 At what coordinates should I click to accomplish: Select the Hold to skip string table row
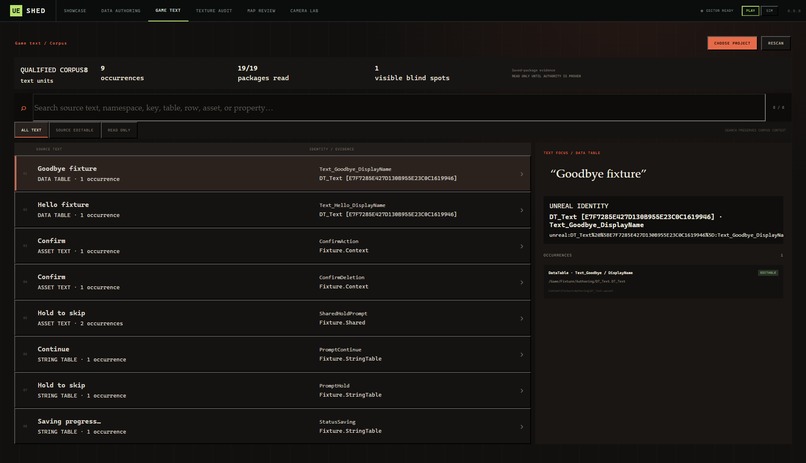273,391
